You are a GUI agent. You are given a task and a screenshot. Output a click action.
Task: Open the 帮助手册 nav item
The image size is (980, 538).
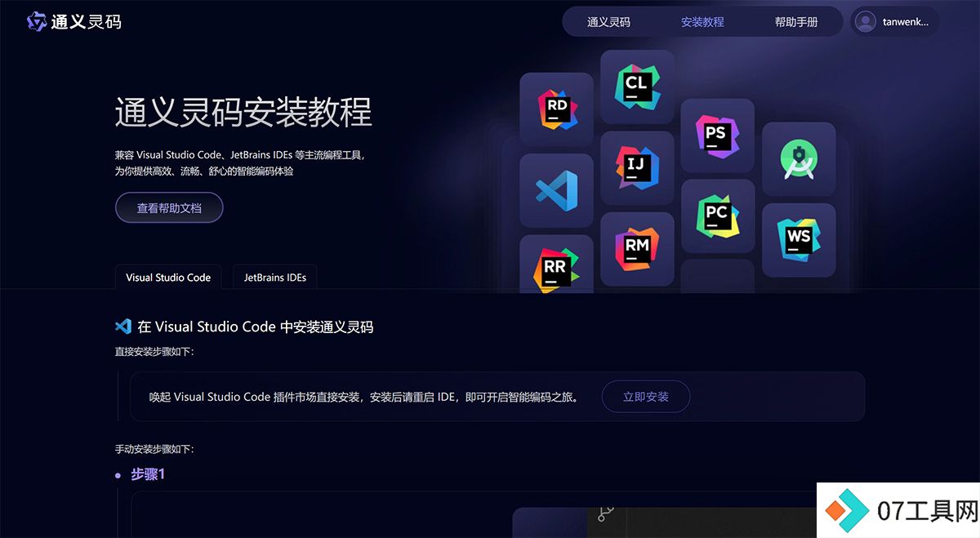(796, 22)
